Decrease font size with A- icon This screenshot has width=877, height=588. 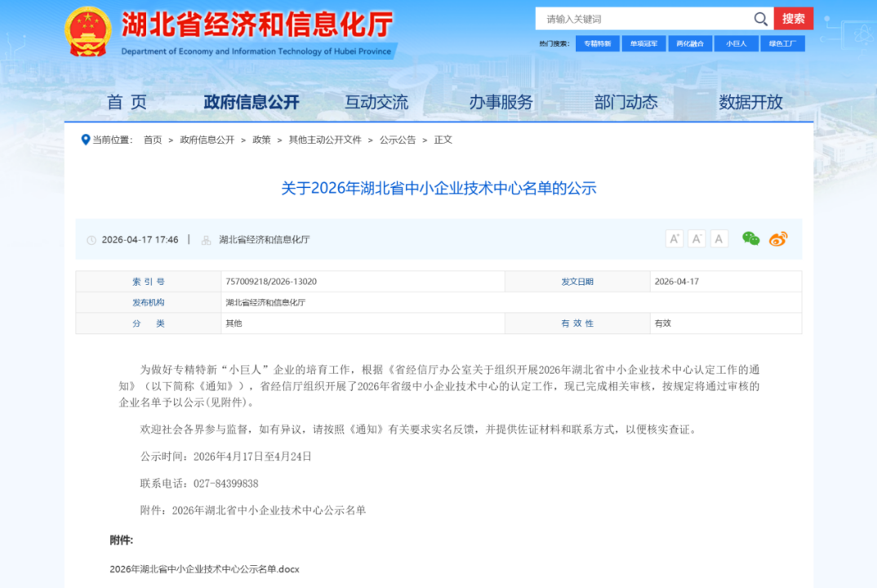[x=697, y=238]
